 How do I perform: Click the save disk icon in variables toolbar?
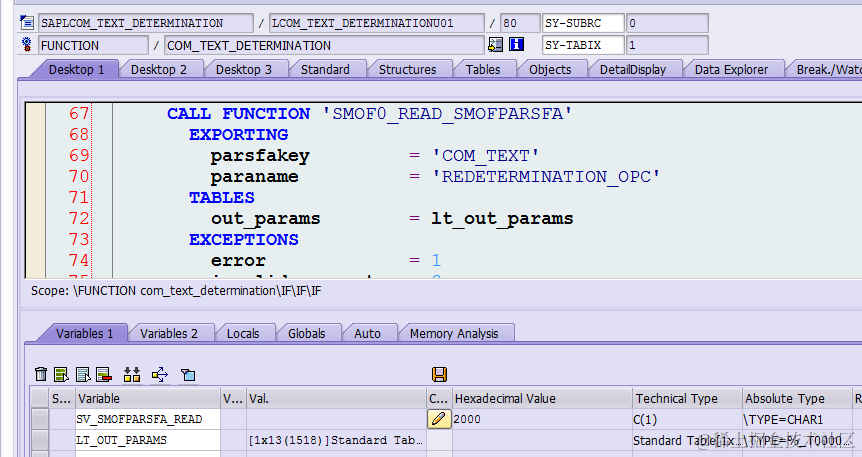pos(439,375)
